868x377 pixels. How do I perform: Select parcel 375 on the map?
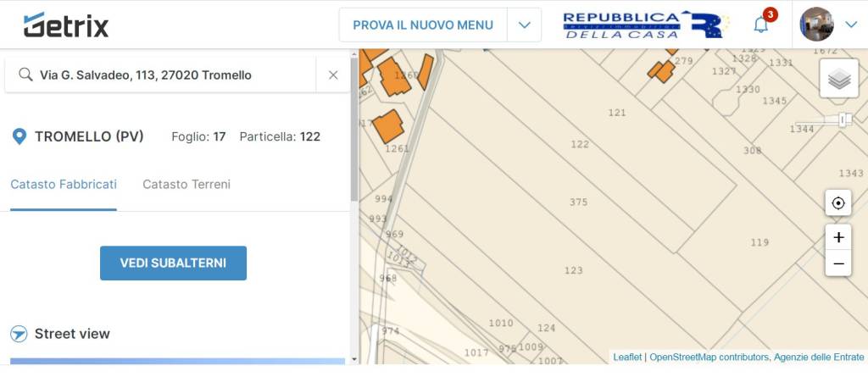coord(578,202)
